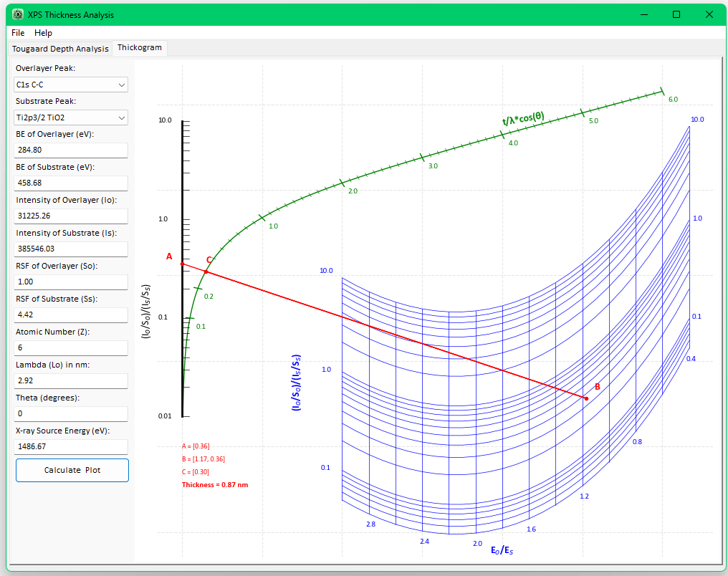
Task: Select the RSF of Substrate field
Action: coord(71,315)
